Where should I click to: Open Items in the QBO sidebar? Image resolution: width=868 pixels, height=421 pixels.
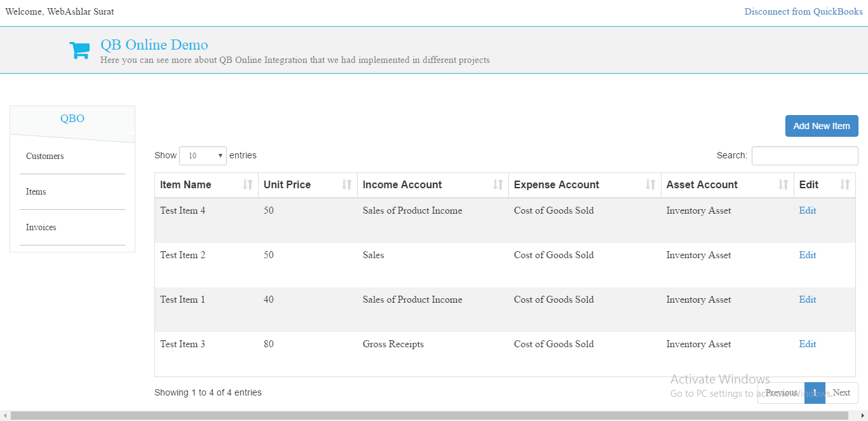pyautogui.click(x=36, y=192)
